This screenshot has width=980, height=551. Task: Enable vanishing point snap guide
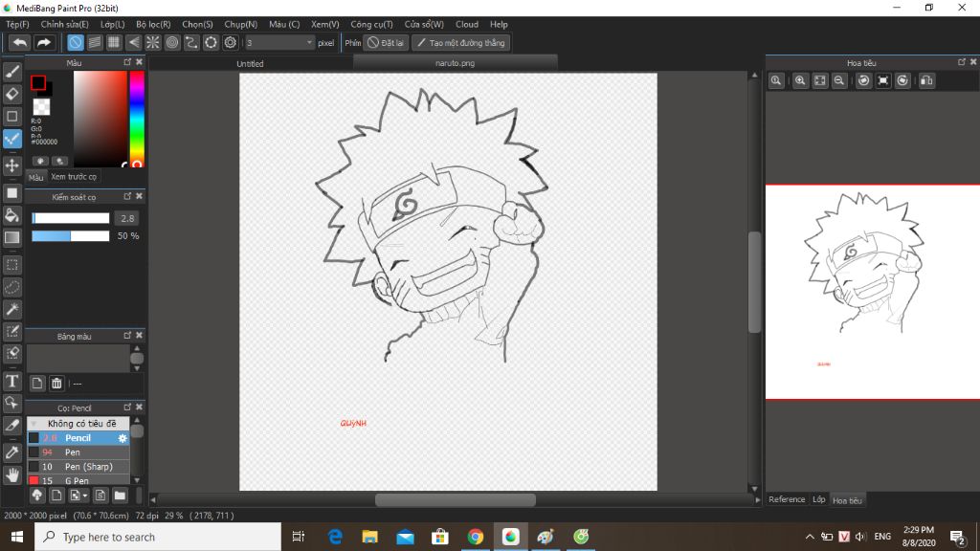[133, 42]
